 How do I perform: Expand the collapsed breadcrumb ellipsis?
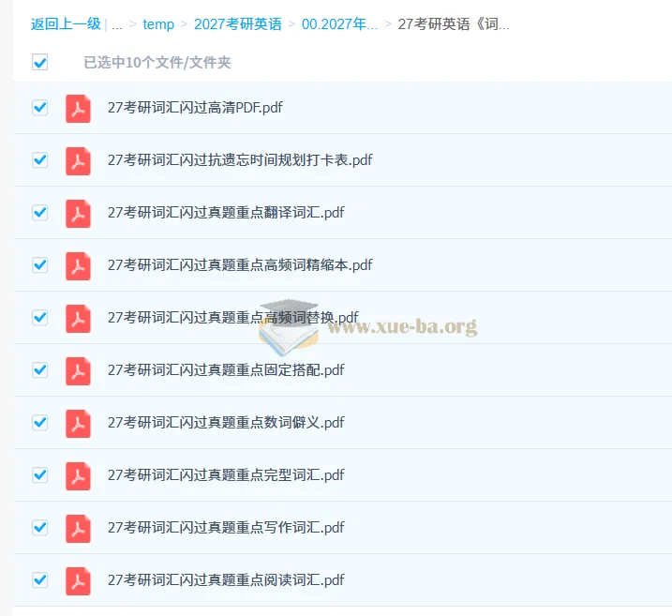[117, 24]
